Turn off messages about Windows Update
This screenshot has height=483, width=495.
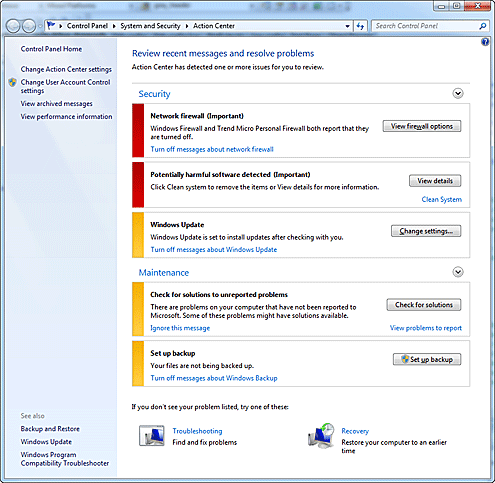coord(214,250)
